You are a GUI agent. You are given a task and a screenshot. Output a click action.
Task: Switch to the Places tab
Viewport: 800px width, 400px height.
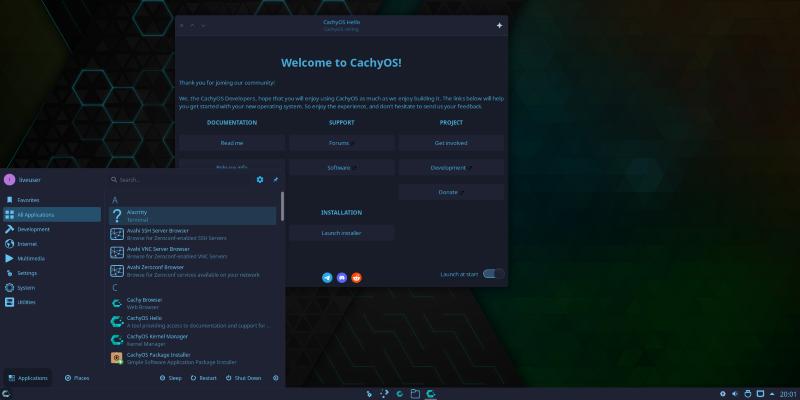pyautogui.click(x=76, y=378)
